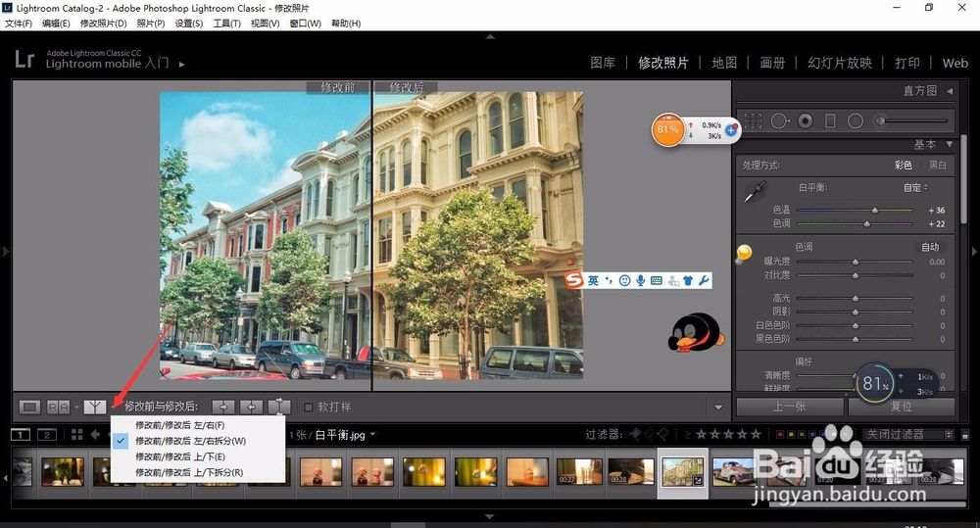Toggle yellow color label filter

pos(790,434)
